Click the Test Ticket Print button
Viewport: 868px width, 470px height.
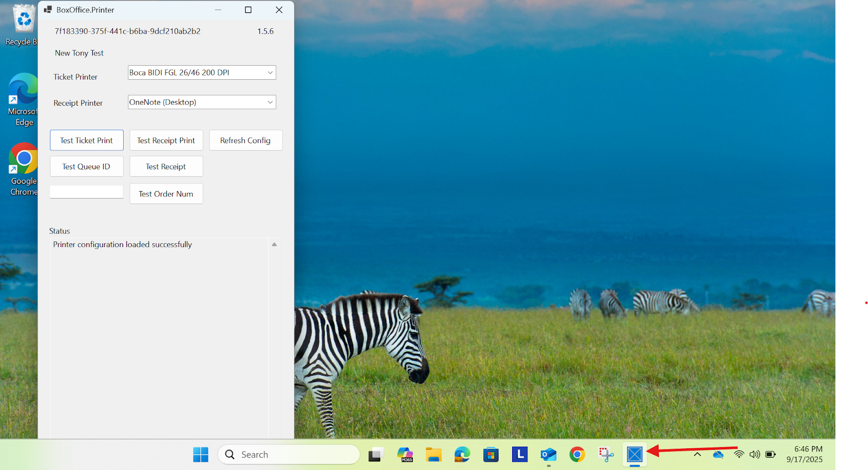[87, 141]
